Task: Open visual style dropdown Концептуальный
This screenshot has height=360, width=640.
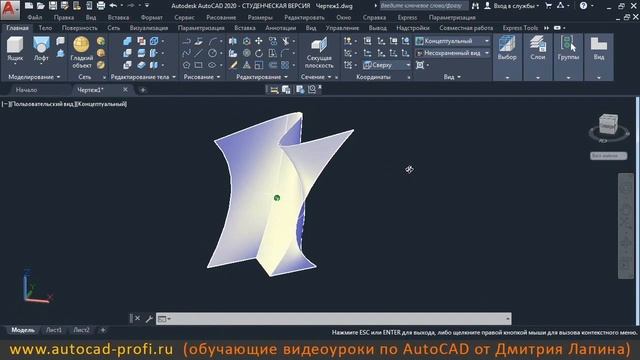Action: (x=453, y=41)
